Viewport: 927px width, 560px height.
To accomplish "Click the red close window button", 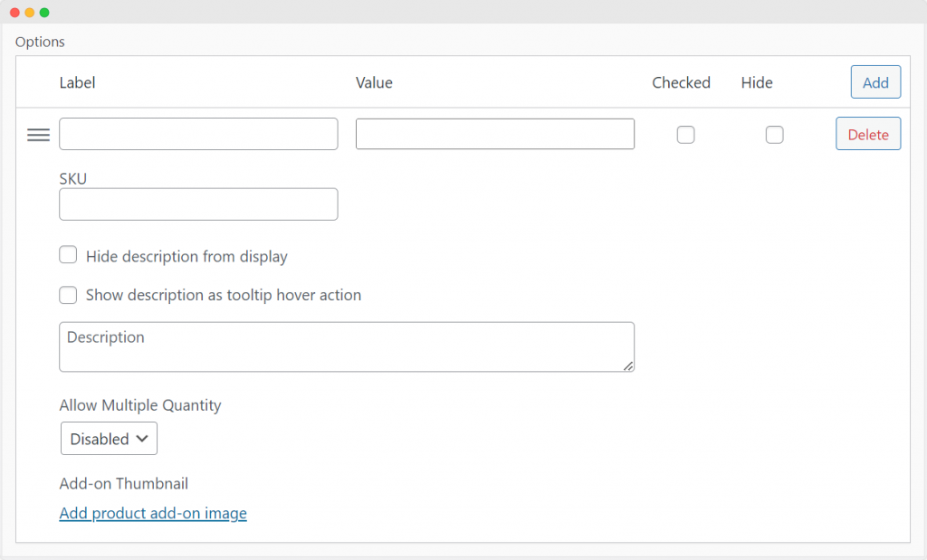I will tap(14, 13).
